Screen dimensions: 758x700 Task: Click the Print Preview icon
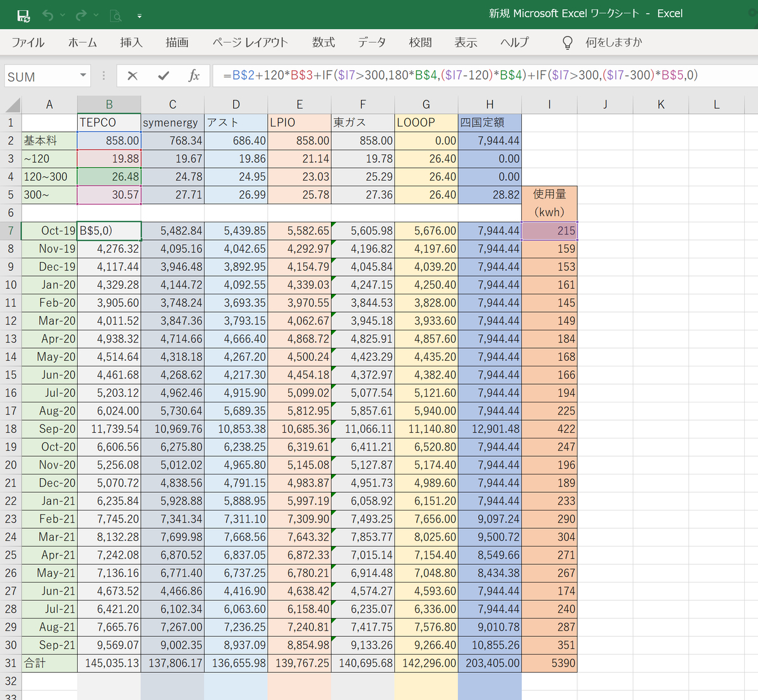pyautogui.click(x=116, y=15)
